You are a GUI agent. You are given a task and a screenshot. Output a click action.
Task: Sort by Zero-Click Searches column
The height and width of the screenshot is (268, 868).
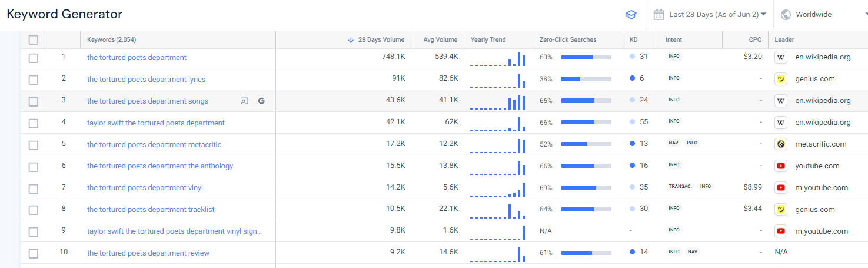[568, 40]
